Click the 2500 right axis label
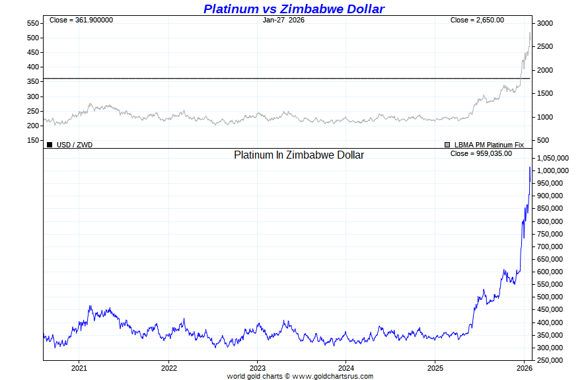 [x=545, y=46]
